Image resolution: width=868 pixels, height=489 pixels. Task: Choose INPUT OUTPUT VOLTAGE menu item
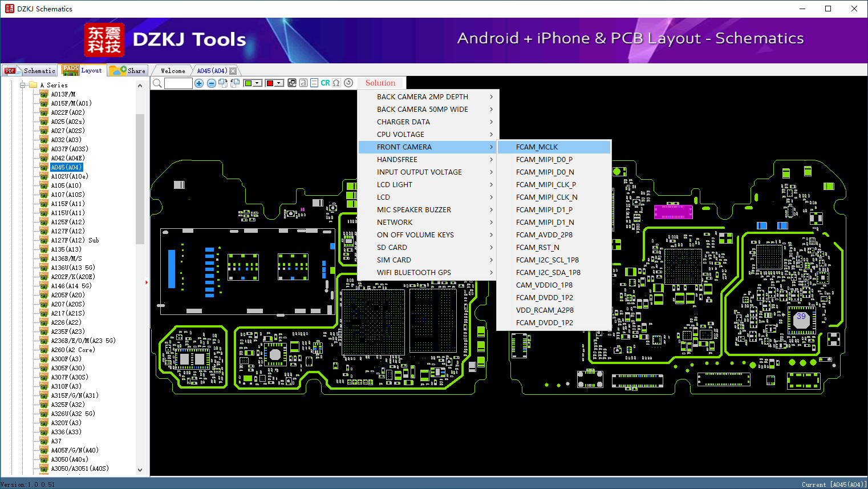tap(428, 172)
